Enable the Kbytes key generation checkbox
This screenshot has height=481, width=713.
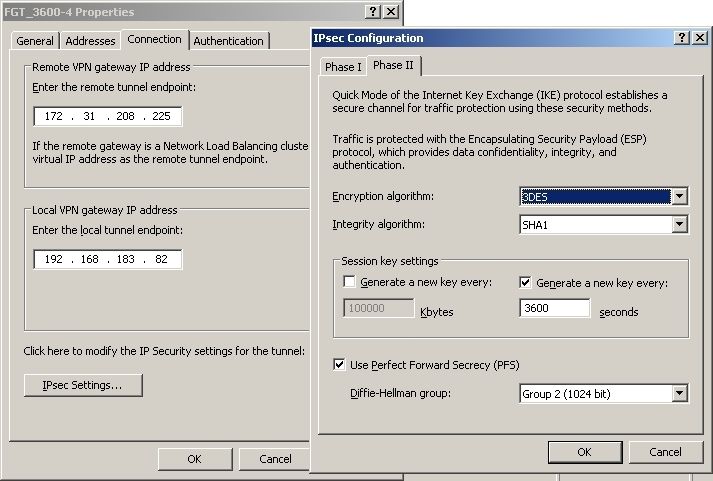coord(349,282)
